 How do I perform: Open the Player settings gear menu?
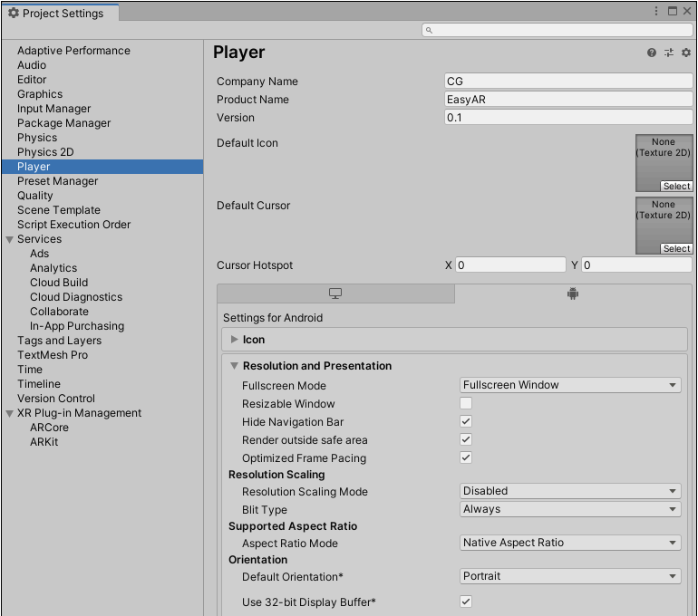coord(686,53)
